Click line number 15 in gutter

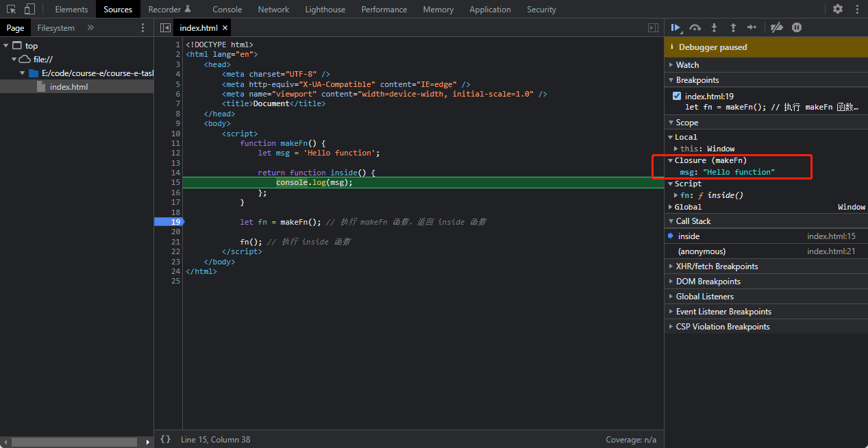pyautogui.click(x=175, y=183)
